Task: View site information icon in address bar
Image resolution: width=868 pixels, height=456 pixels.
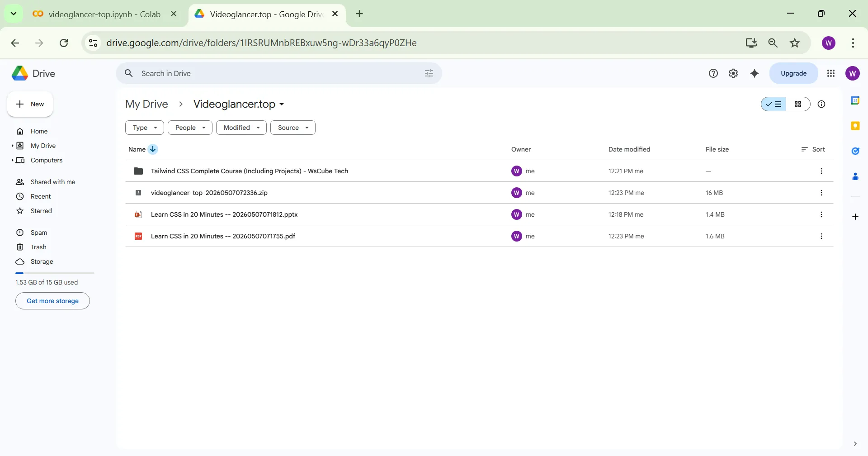Action: tap(93, 43)
